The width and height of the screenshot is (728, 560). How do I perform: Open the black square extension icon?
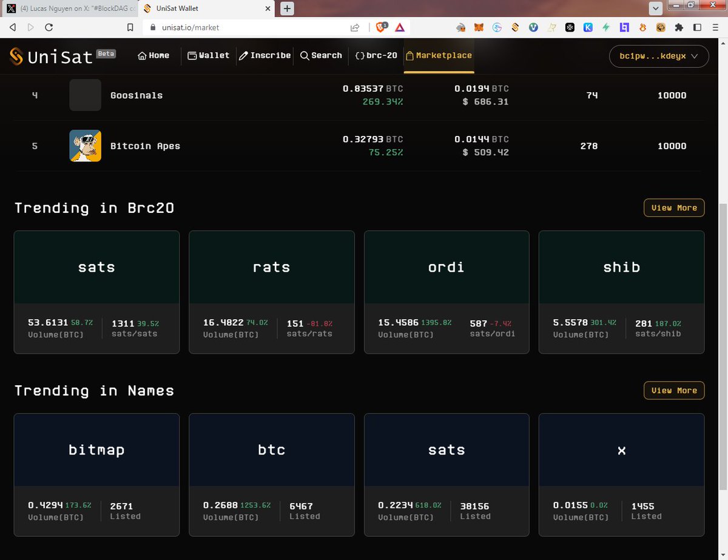coord(570,27)
